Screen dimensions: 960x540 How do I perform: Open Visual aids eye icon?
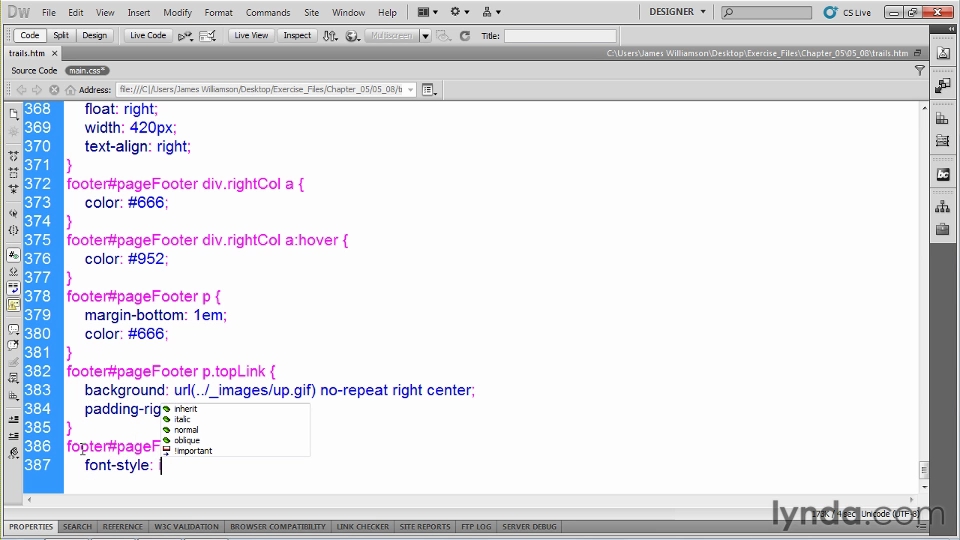[x=443, y=36]
